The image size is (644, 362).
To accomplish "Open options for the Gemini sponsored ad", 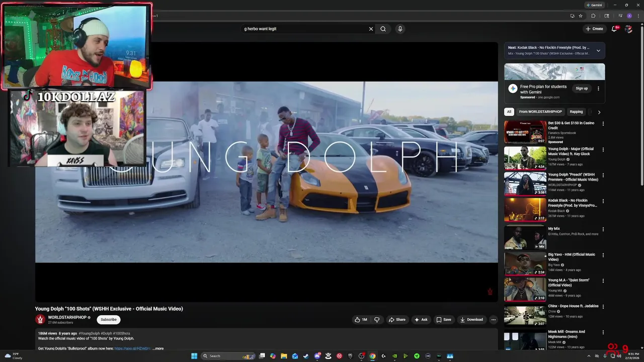I will pyautogui.click(x=598, y=88).
